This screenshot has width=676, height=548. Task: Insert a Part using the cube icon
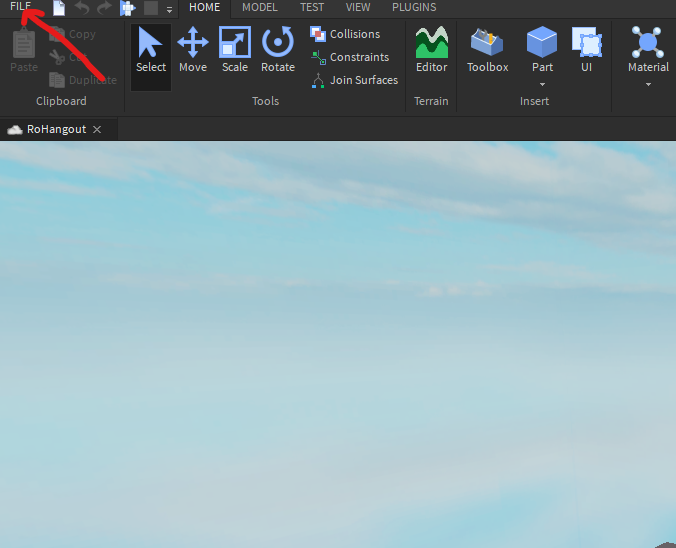(x=542, y=42)
